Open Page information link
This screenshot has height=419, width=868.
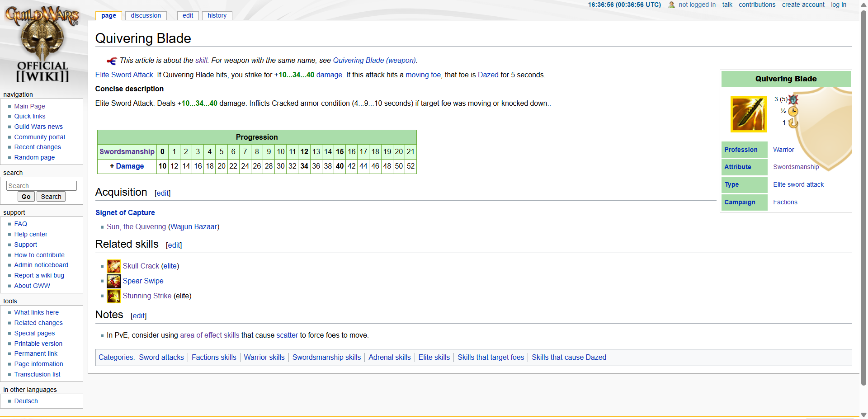pyautogui.click(x=38, y=364)
